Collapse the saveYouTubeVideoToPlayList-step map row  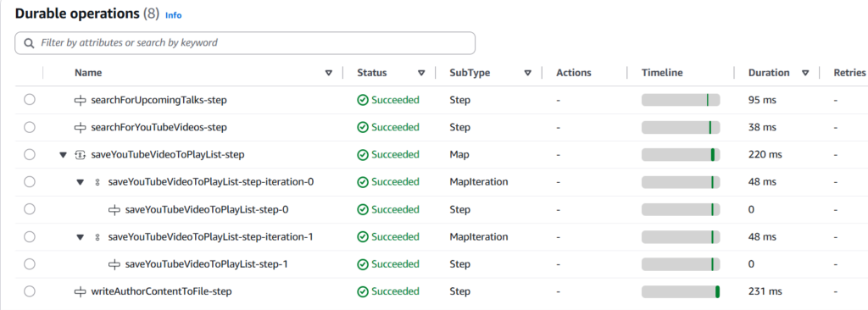pyautogui.click(x=63, y=155)
